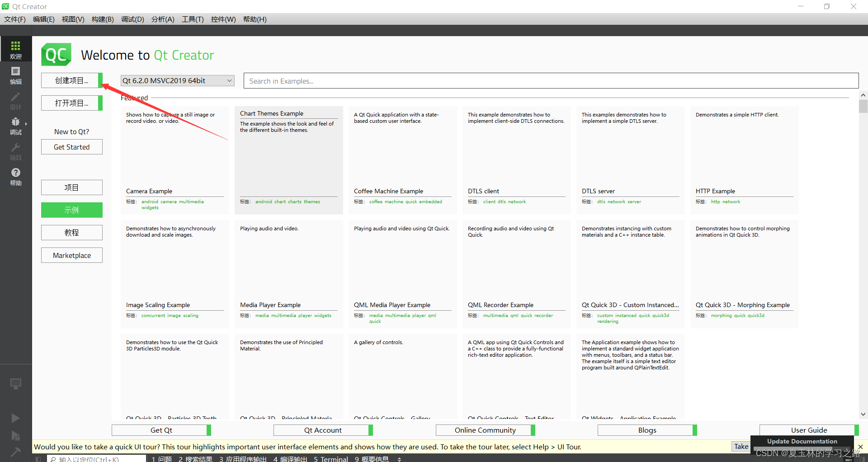868x462 pixels.
Task: Click the examples scrollbar up arrow
Action: tap(863, 95)
